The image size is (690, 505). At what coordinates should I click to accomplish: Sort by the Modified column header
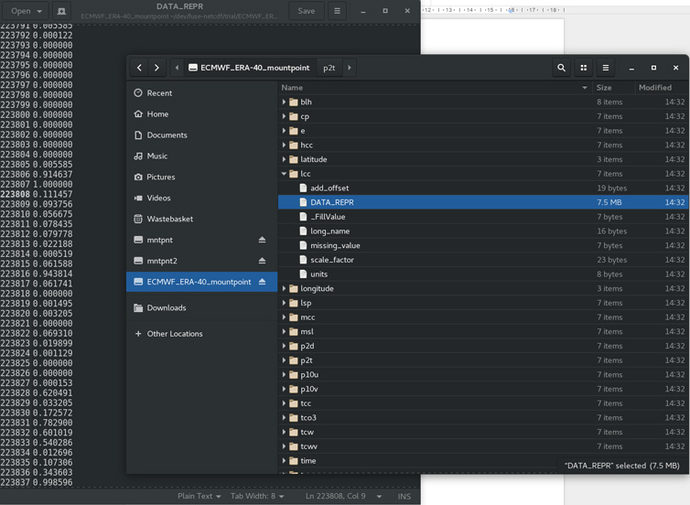661,88
